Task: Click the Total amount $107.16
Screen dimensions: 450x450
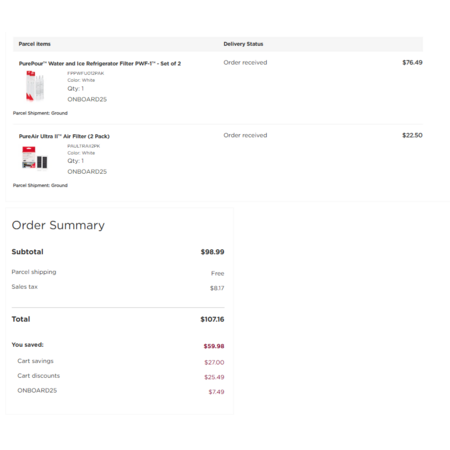Action: (x=212, y=319)
